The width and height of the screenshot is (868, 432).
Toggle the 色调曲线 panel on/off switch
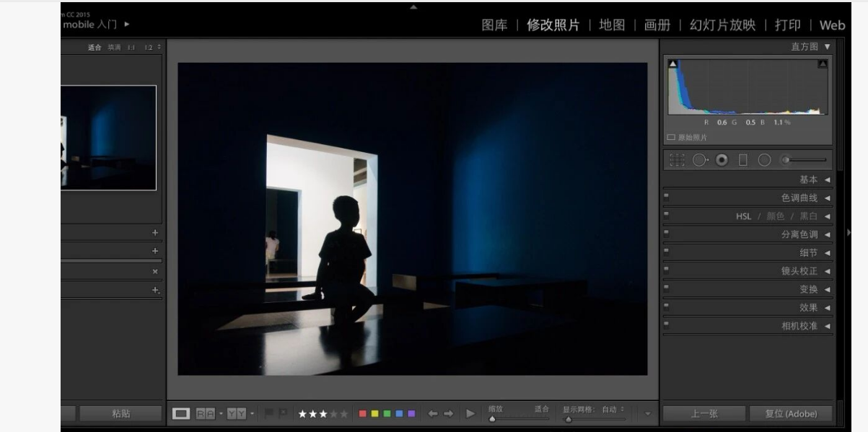(x=667, y=197)
